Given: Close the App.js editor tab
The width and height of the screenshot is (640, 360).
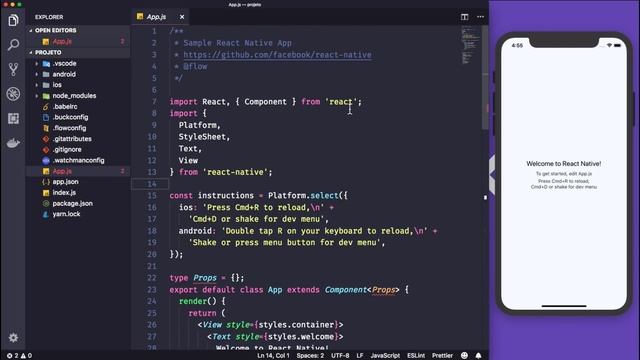Looking at the screenshot, I should [x=182, y=17].
